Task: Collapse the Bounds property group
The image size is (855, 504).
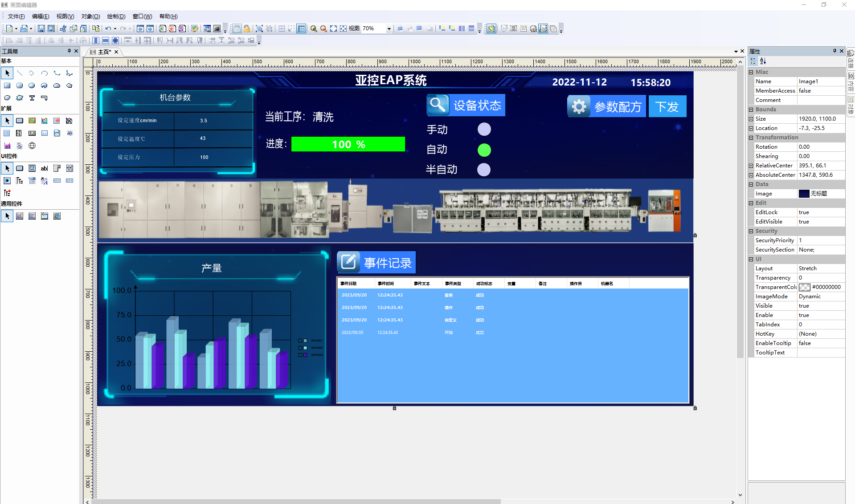Action: click(751, 110)
